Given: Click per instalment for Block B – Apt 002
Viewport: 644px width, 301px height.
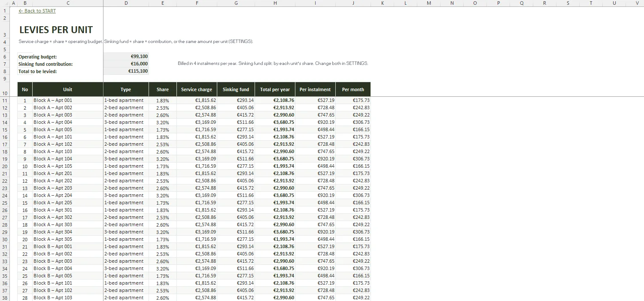Looking at the screenshot, I should [315, 254].
